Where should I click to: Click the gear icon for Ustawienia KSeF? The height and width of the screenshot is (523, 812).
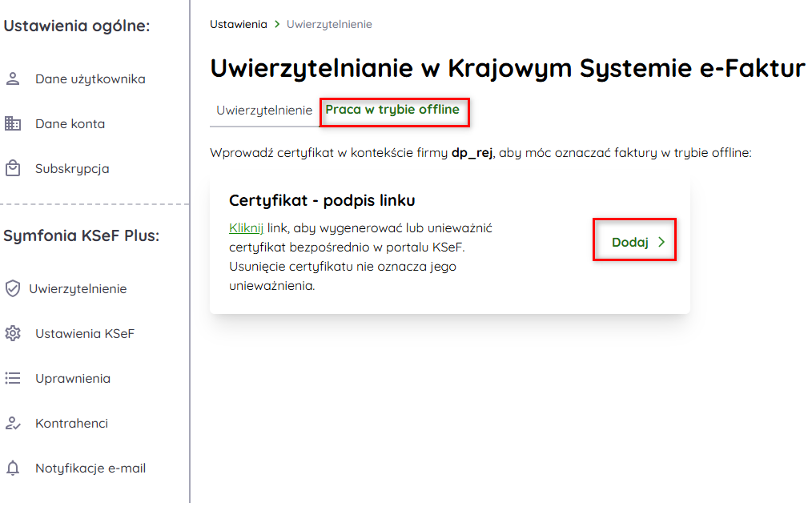coord(13,333)
